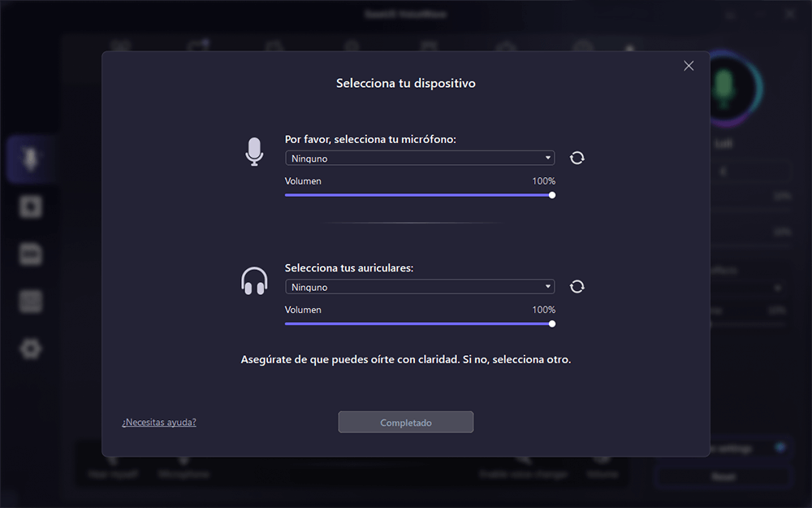Toggle Hear myself in the bottom bar

[x=113, y=469]
